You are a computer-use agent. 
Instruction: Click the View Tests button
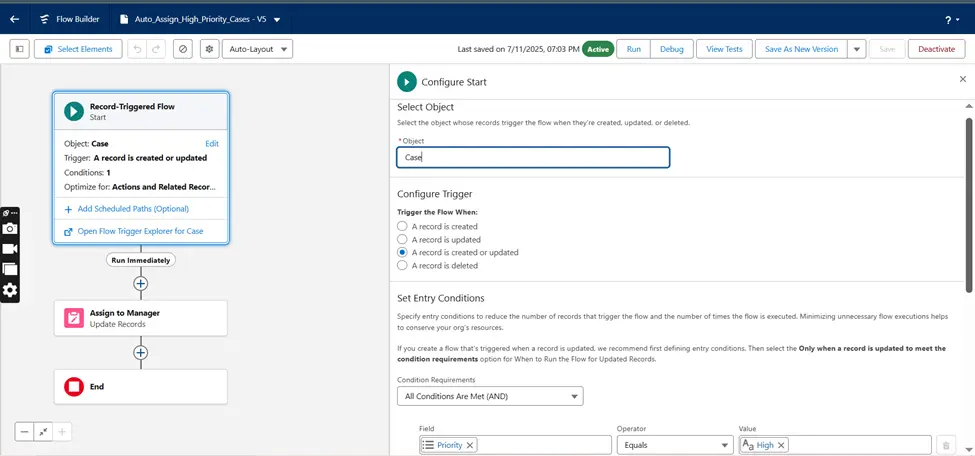point(724,49)
